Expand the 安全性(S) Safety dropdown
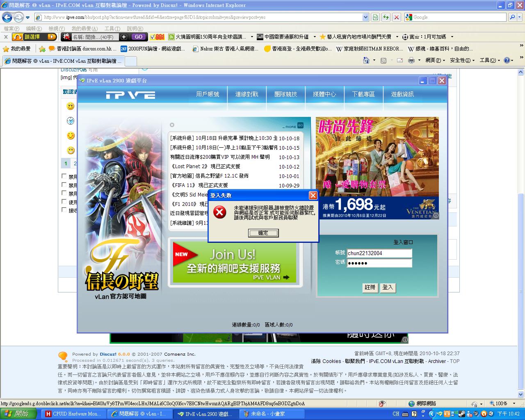Viewport: 525px width, 420px height. pyautogui.click(x=462, y=60)
